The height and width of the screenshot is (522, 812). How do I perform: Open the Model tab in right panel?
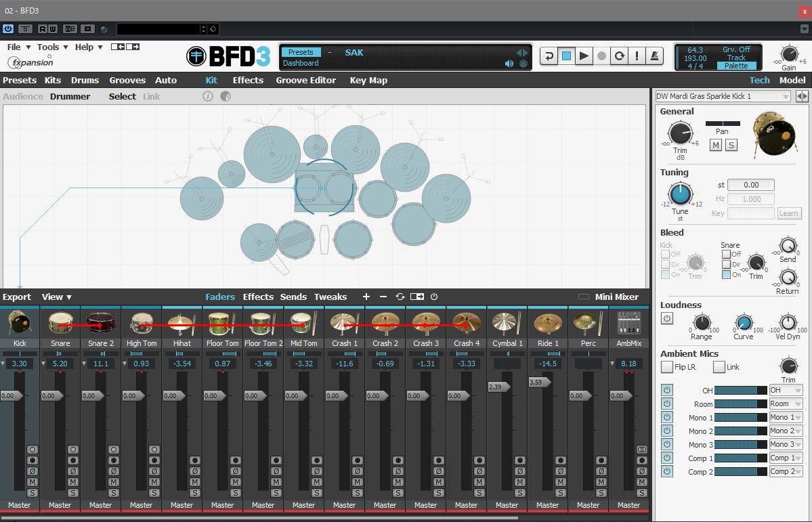[792, 81]
